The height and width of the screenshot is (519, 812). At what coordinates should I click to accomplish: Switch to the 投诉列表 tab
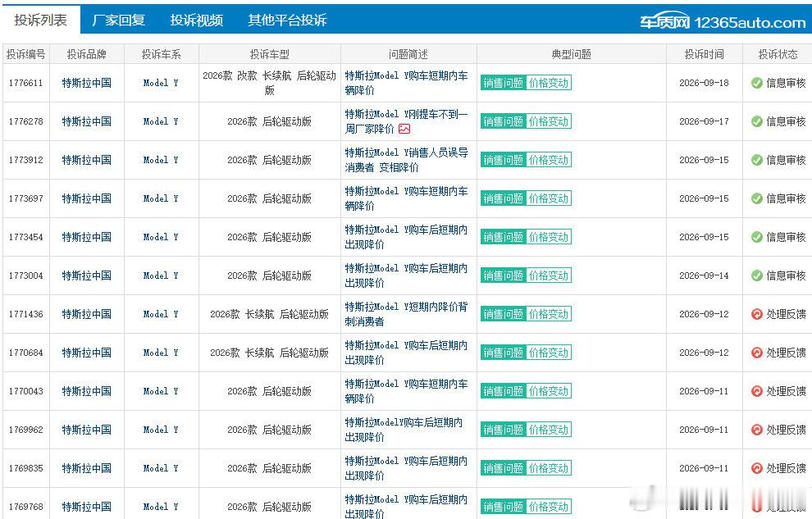point(40,20)
